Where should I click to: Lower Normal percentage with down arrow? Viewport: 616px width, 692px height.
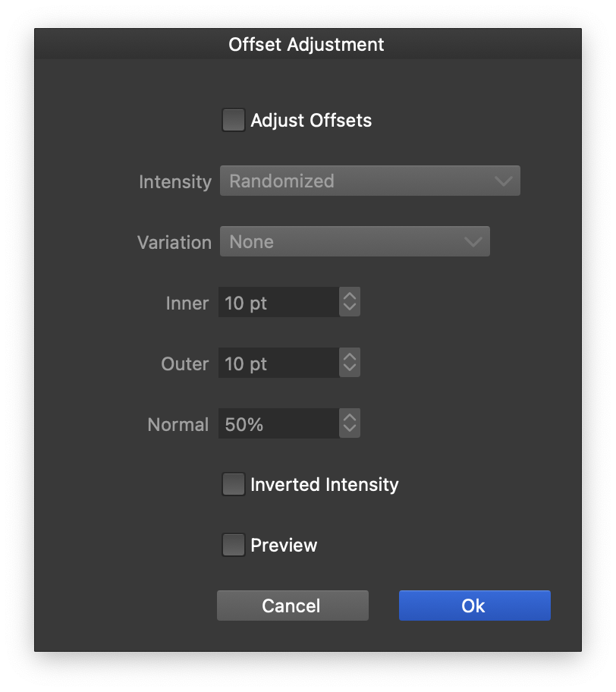pyautogui.click(x=349, y=430)
